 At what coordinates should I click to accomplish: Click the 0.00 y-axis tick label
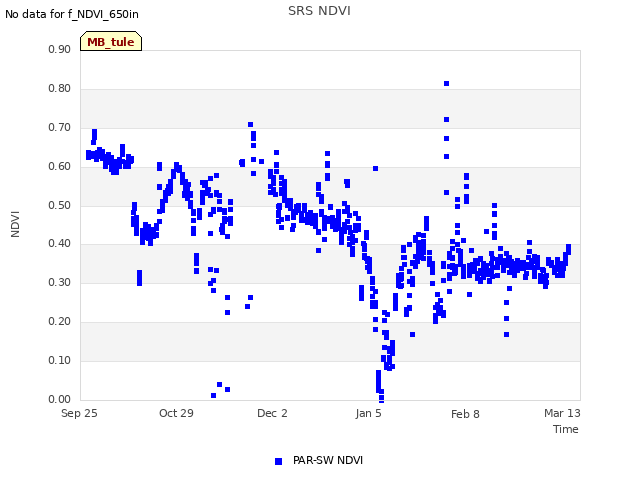tap(60, 399)
